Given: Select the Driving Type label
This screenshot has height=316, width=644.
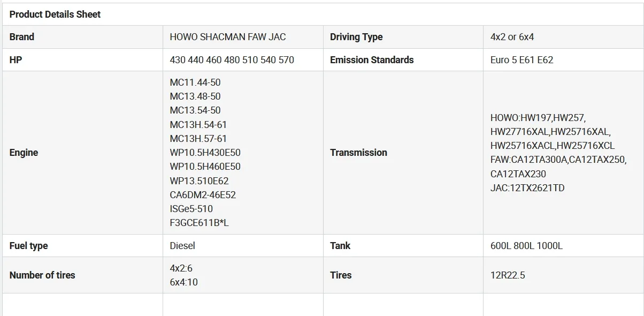Looking at the screenshot, I should tap(356, 37).
